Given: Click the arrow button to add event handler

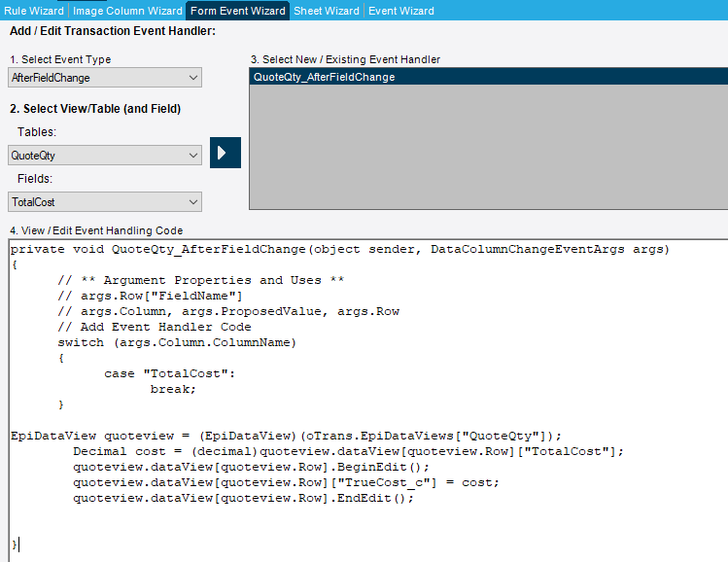Looking at the screenshot, I should (225, 153).
